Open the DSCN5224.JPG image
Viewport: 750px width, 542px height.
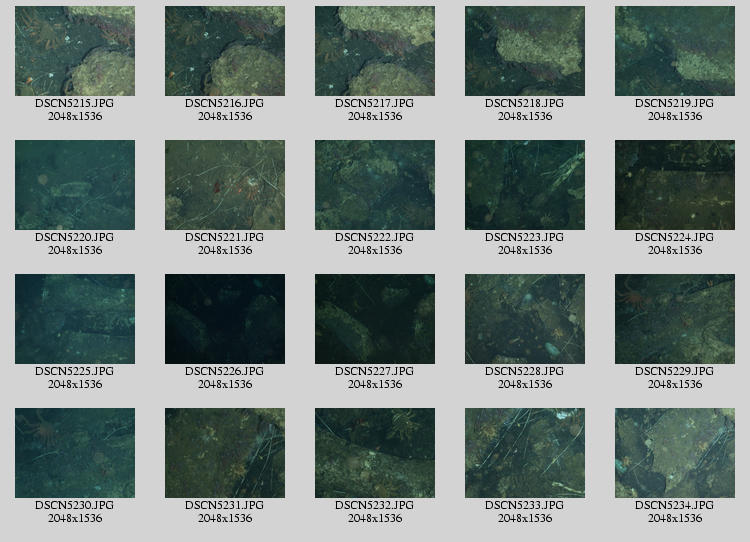pyautogui.click(x=675, y=185)
